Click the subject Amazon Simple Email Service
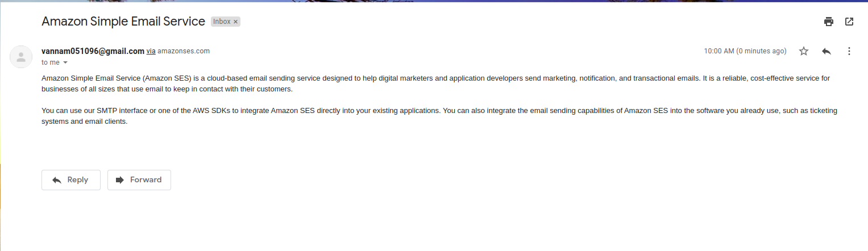868x251 pixels. 123,22
